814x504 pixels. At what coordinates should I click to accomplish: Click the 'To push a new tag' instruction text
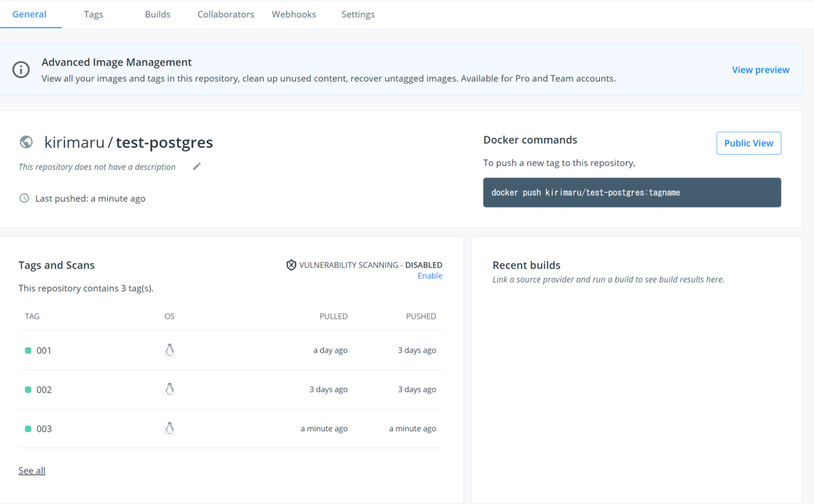tap(559, 163)
